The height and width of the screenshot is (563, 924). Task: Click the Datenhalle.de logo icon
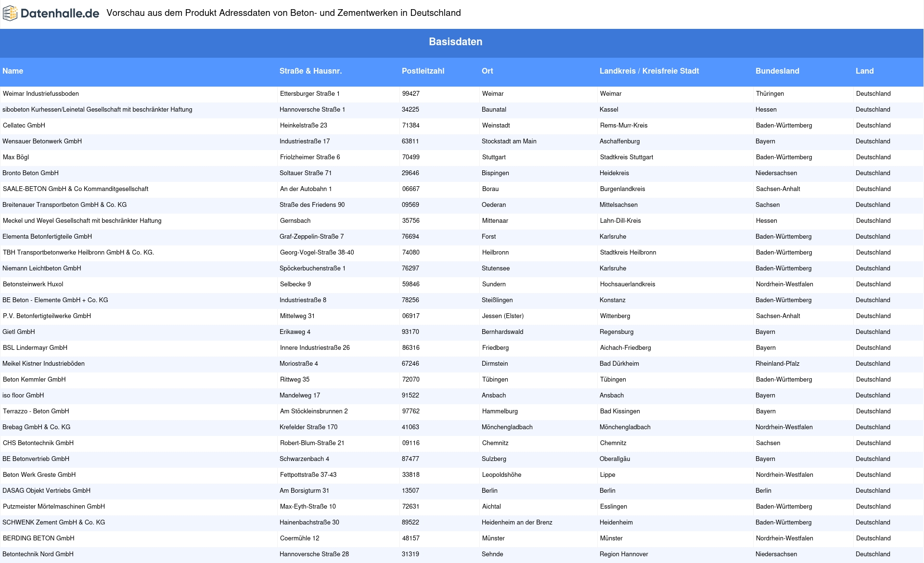[x=10, y=13]
